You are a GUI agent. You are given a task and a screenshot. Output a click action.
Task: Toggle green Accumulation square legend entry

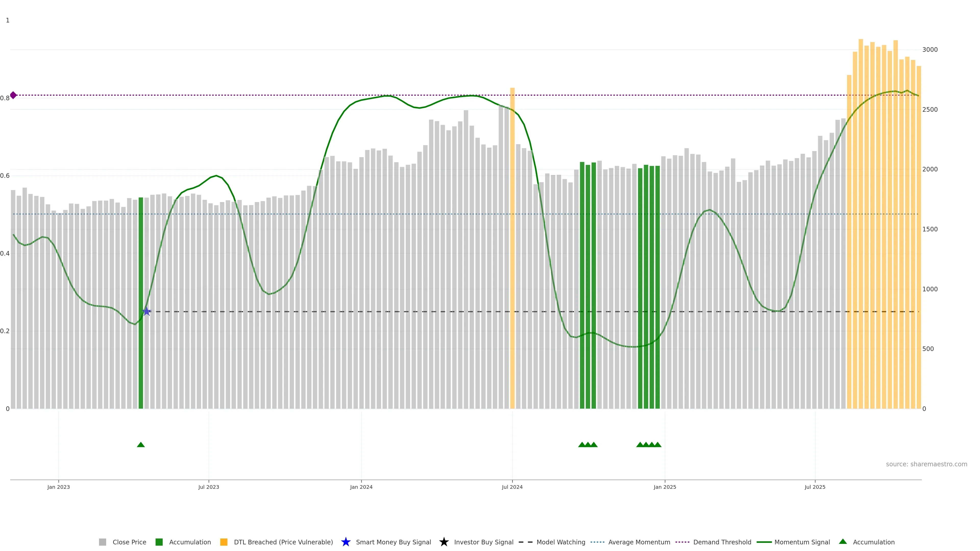click(159, 542)
